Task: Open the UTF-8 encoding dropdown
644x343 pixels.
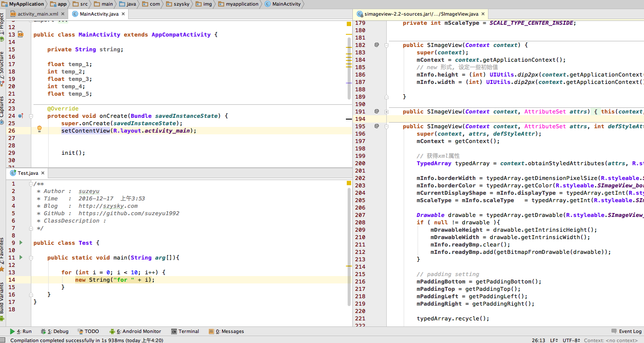Action: [x=571, y=340]
